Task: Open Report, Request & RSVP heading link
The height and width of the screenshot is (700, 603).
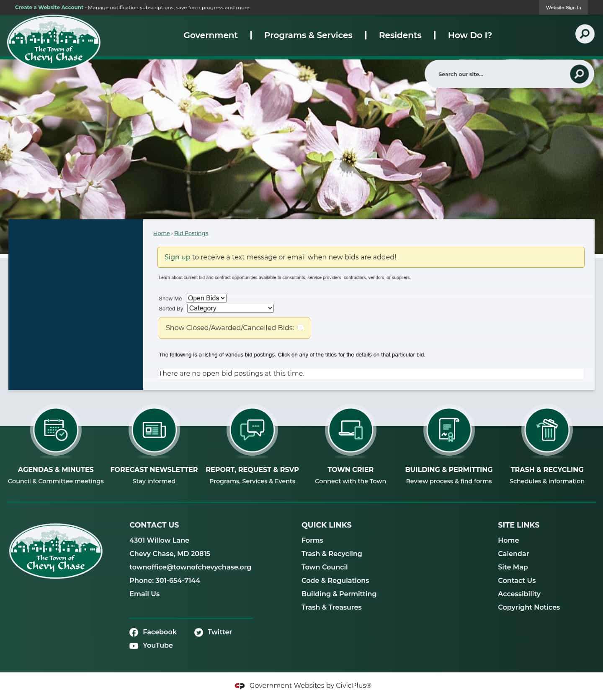Action: pyautogui.click(x=252, y=469)
